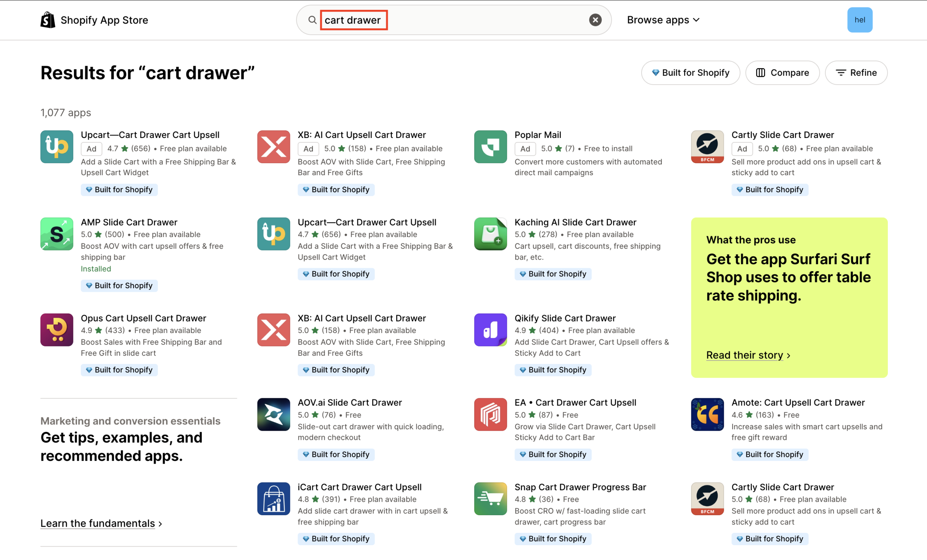This screenshot has width=927, height=560.
Task: Click the Amote Cart Upsell app icon
Action: click(x=707, y=414)
